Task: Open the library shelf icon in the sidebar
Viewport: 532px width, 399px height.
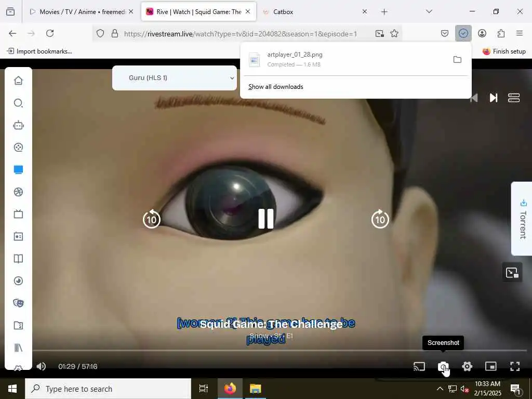Action: click(x=18, y=348)
